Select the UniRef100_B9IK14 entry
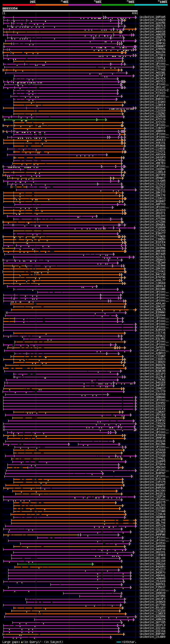This screenshot has height=644, width=170. tap(152, 108)
